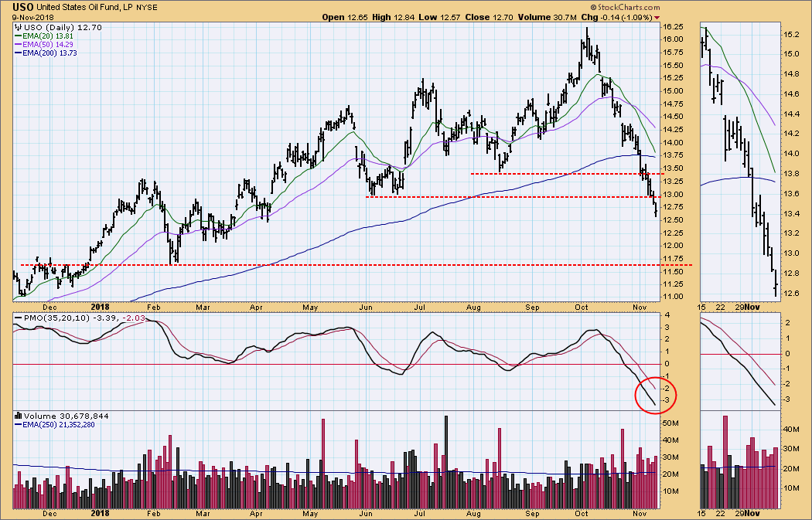Click the "EMA(50) 14.29" legend text
This screenshot has height=520, width=812.
click(48, 45)
